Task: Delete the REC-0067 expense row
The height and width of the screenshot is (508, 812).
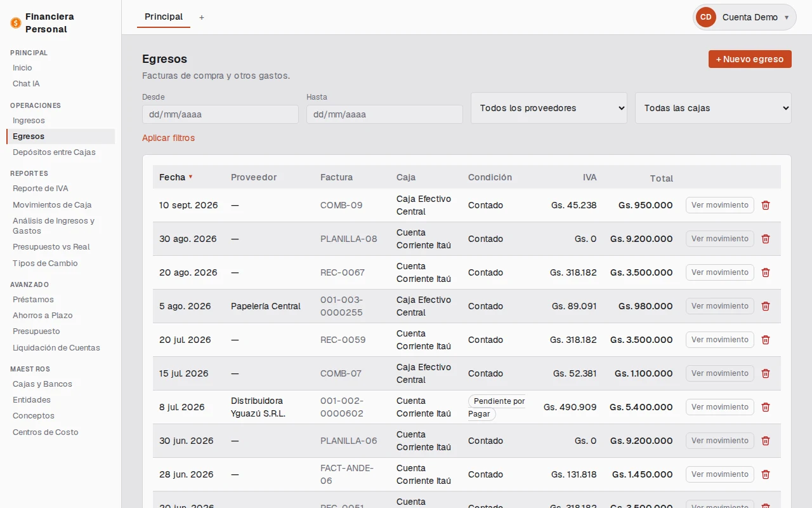Action: coord(766,272)
